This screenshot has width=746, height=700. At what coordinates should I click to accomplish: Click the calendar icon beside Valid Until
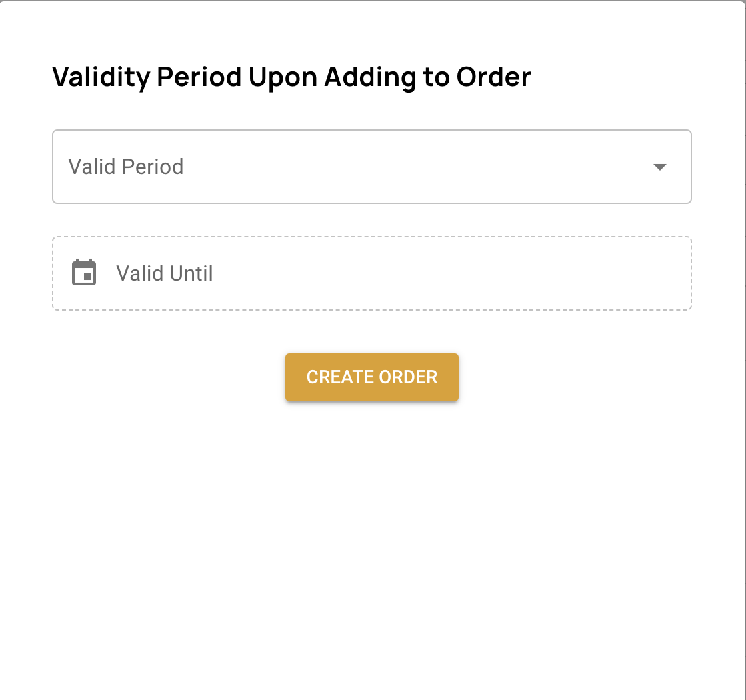pos(84,273)
